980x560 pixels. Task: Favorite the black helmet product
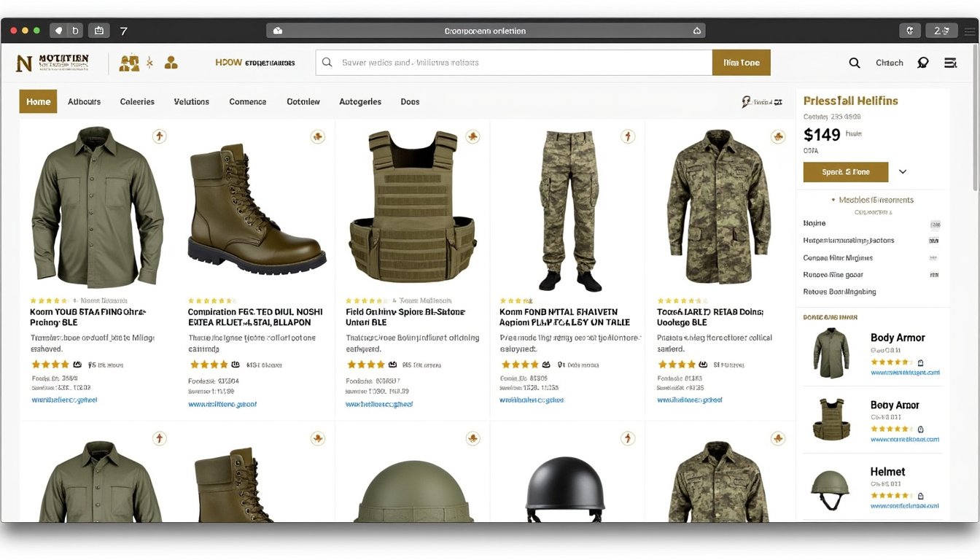(x=628, y=438)
